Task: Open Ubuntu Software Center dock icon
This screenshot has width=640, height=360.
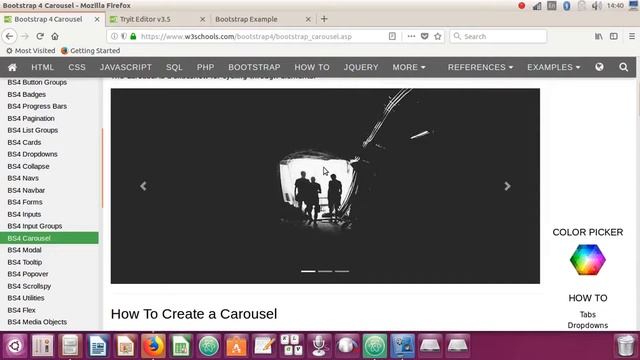Action: pos(236,346)
